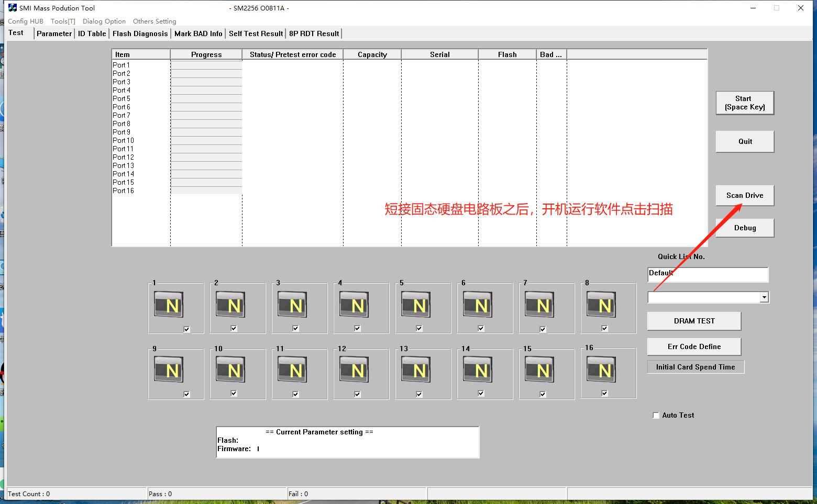Click the port 1 drive status icon

[x=169, y=305]
